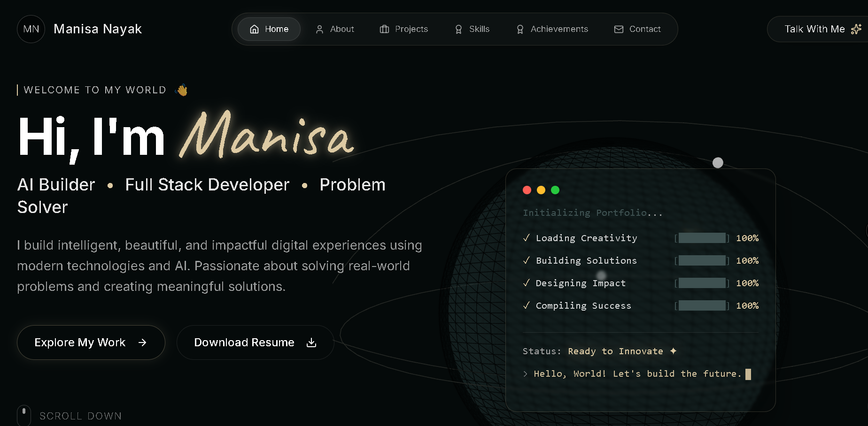Click the MN logo circle
Image resolution: width=868 pixels, height=426 pixels.
click(x=31, y=29)
